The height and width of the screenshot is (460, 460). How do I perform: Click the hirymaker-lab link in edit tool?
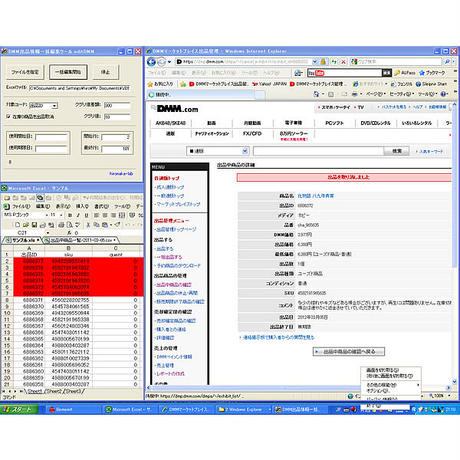tap(121, 173)
